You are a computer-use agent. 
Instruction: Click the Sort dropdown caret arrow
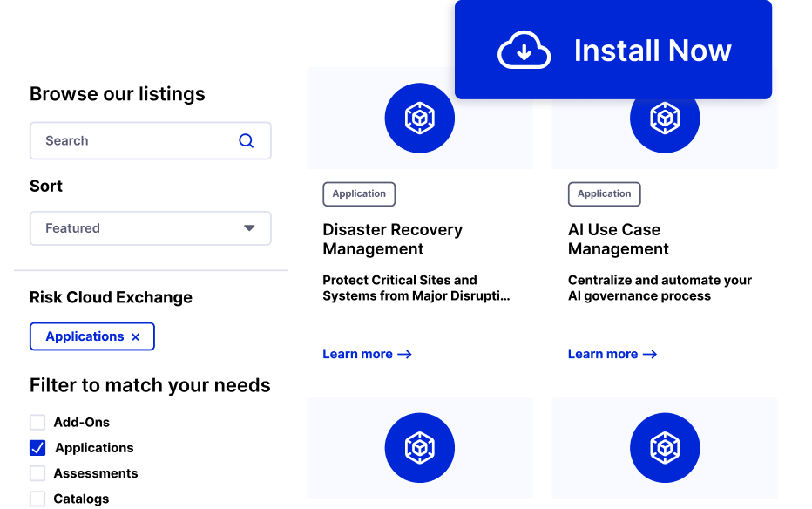[x=249, y=228]
